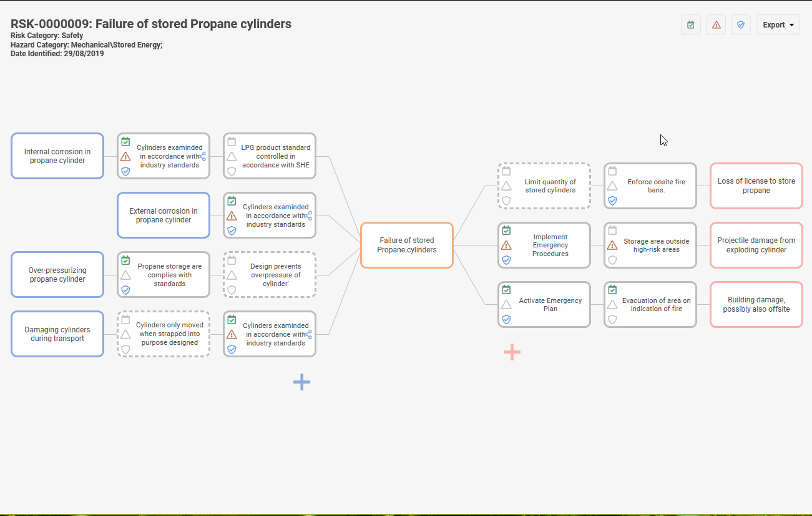Image resolution: width=812 pixels, height=516 pixels.
Task: Click calendar-check icon on Activate Emergency Plan
Action: coord(506,290)
